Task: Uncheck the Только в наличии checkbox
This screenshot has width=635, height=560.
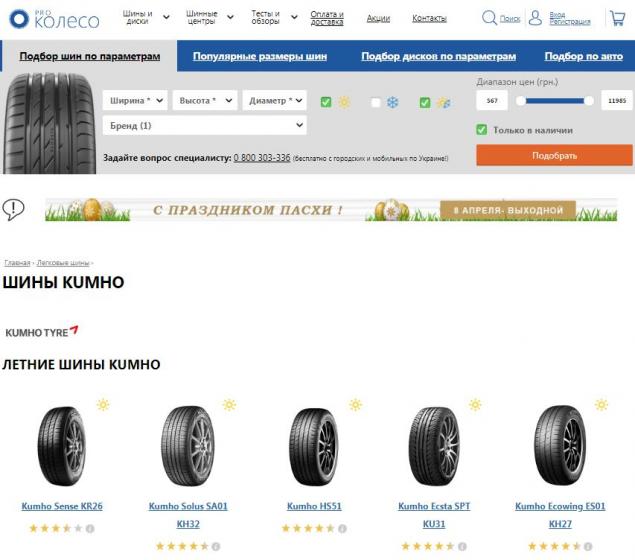Action: [x=482, y=130]
